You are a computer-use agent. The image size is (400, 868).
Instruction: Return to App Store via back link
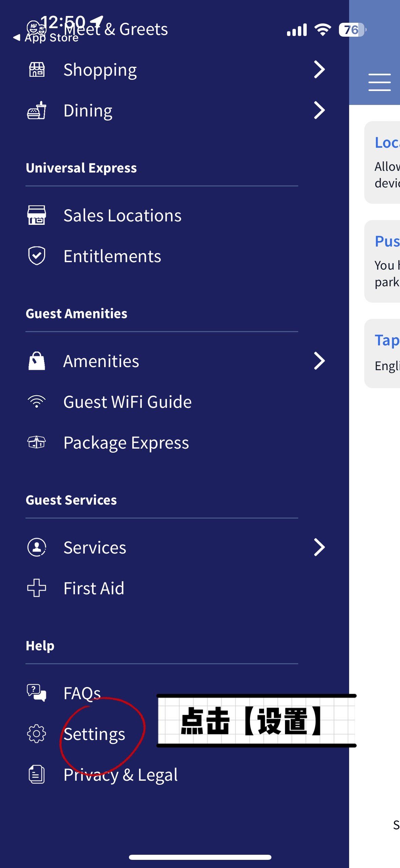pos(46,37)
